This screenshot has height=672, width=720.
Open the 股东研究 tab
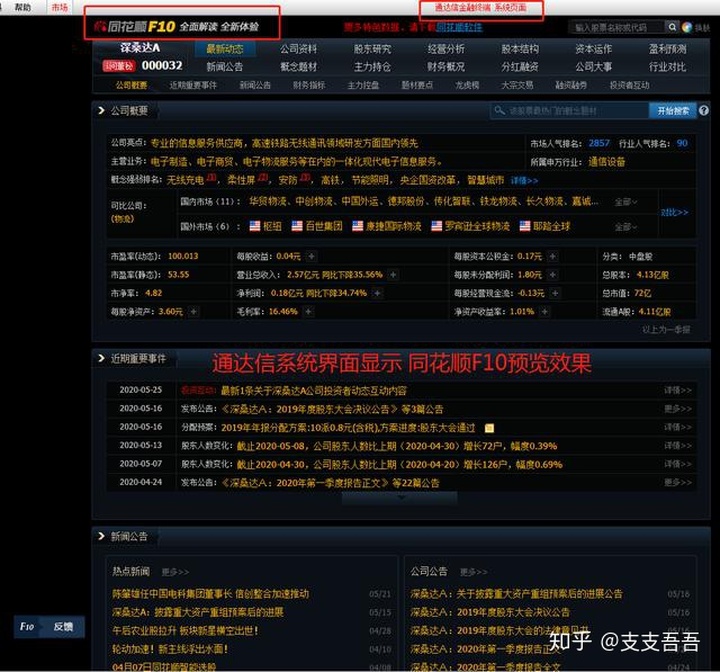point(372,49)
